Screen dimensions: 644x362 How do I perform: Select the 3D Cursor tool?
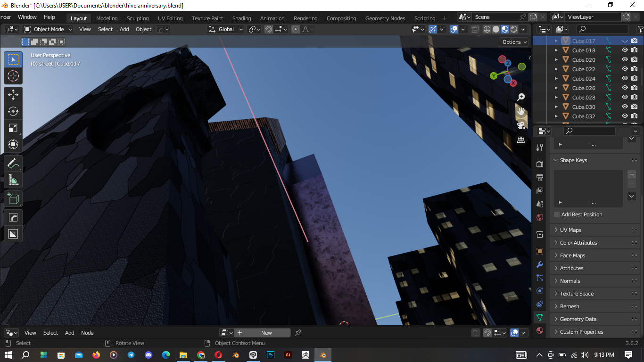(13, 76)
